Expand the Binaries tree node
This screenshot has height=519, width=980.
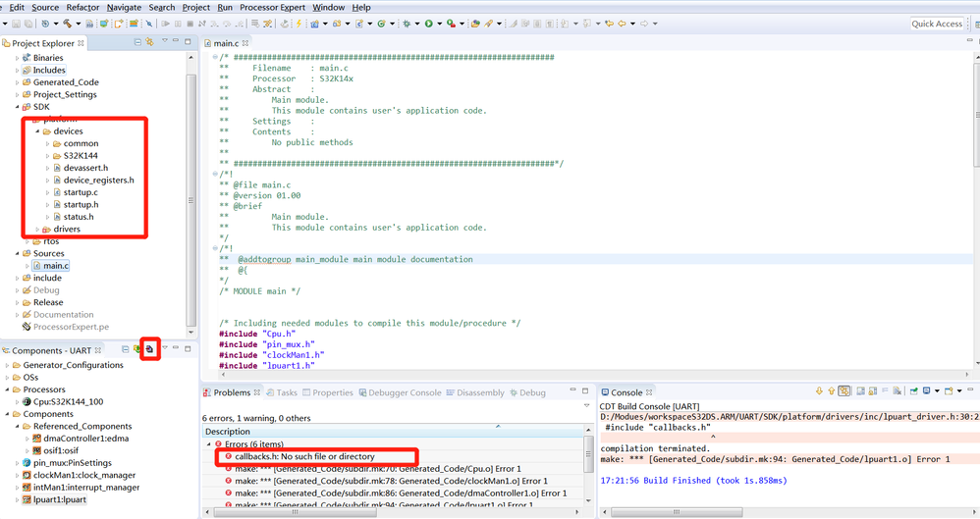pos(18,58)
